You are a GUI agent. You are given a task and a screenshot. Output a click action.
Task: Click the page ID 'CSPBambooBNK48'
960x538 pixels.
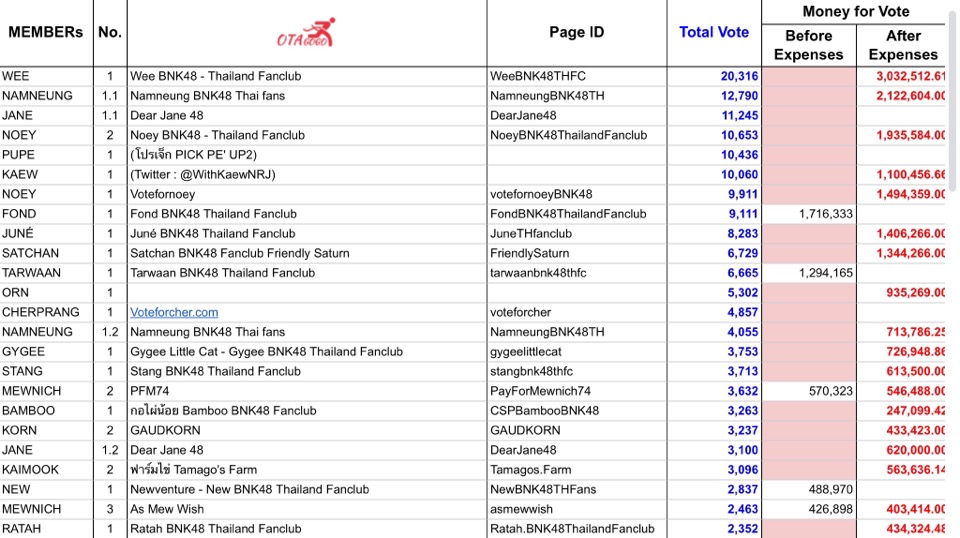coord(544,411)
